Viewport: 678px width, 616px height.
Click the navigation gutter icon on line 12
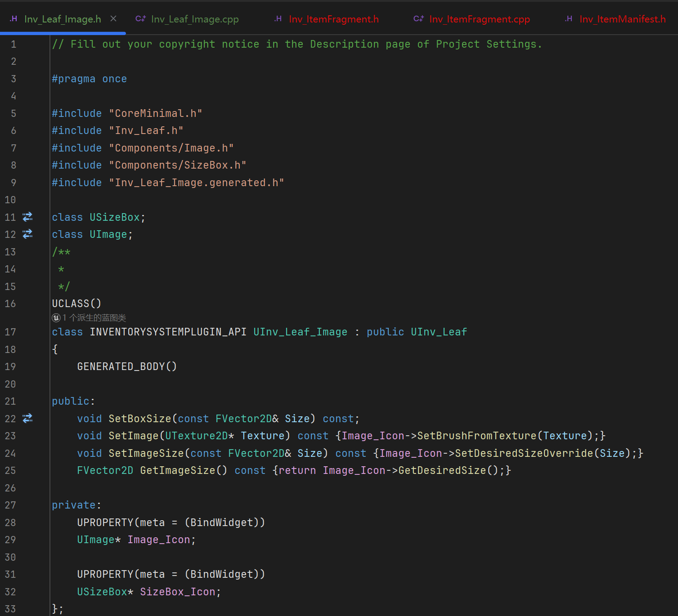coord(27,234)
